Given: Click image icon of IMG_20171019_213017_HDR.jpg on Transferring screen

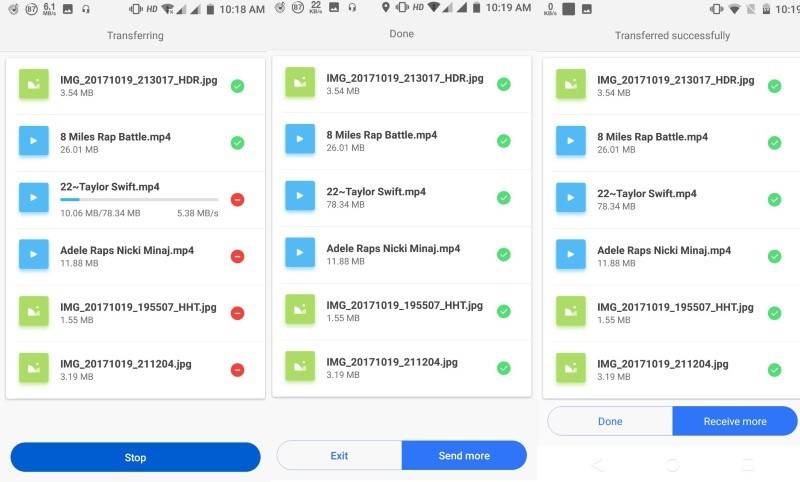Looking at the screenshot, I should click(x=34, y=86).
